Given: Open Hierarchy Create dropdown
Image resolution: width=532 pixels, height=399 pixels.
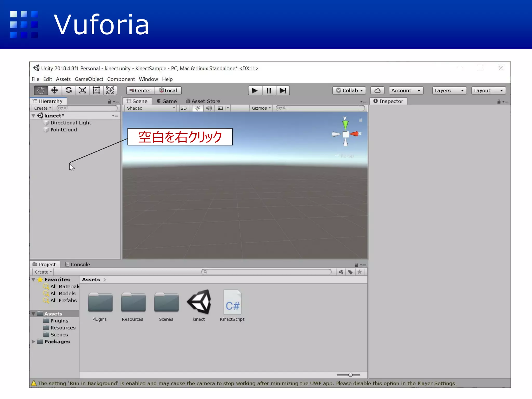Looking at the screenshot, I should click(43, 108).
